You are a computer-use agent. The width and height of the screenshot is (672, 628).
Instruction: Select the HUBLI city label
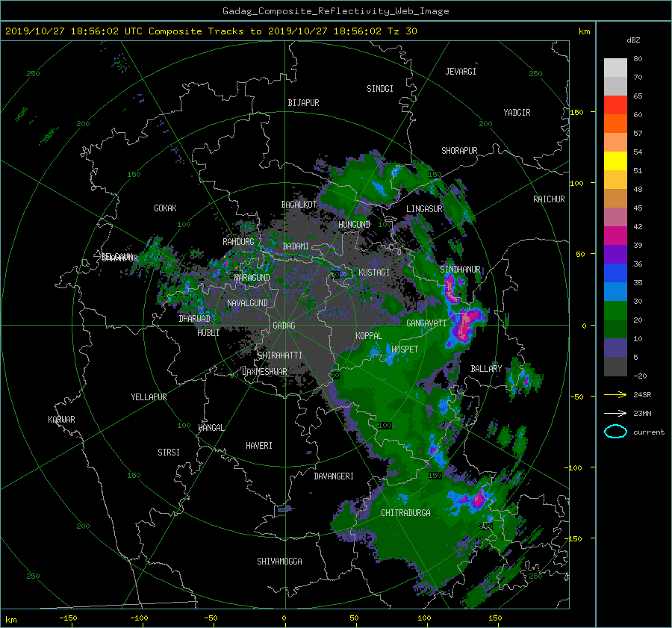[x=208, y=333]
